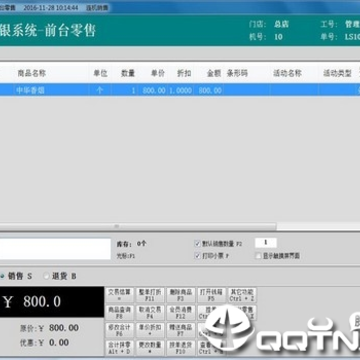Screen dimensions: 360x360
Task: Click the 单价折扣 button
Action: click(150, 330)
